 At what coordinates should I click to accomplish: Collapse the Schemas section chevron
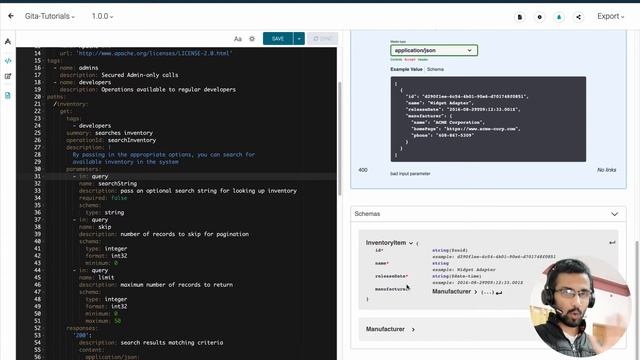point(614,214)
